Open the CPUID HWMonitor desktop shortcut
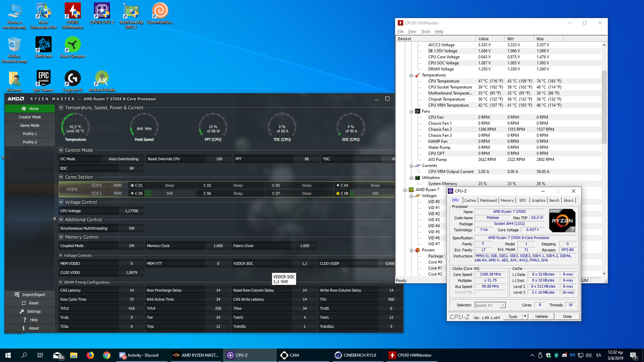 pyautogui.click(x=73, y=16)
